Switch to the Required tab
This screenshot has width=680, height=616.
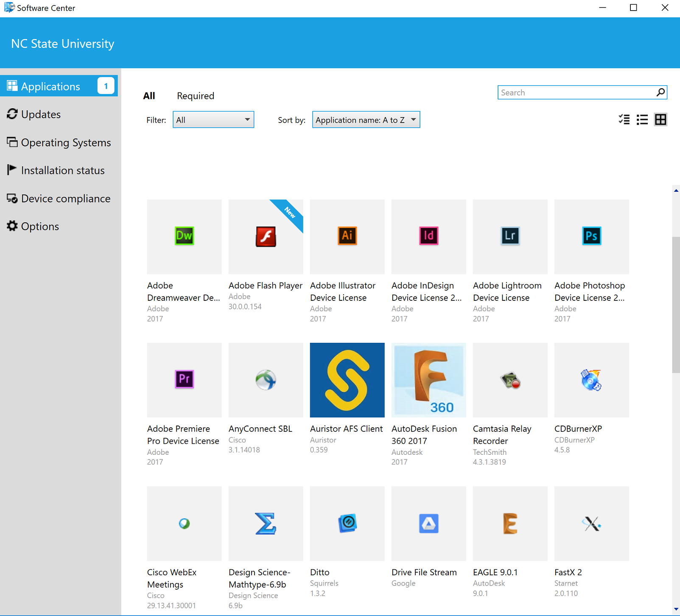point(196,96)
